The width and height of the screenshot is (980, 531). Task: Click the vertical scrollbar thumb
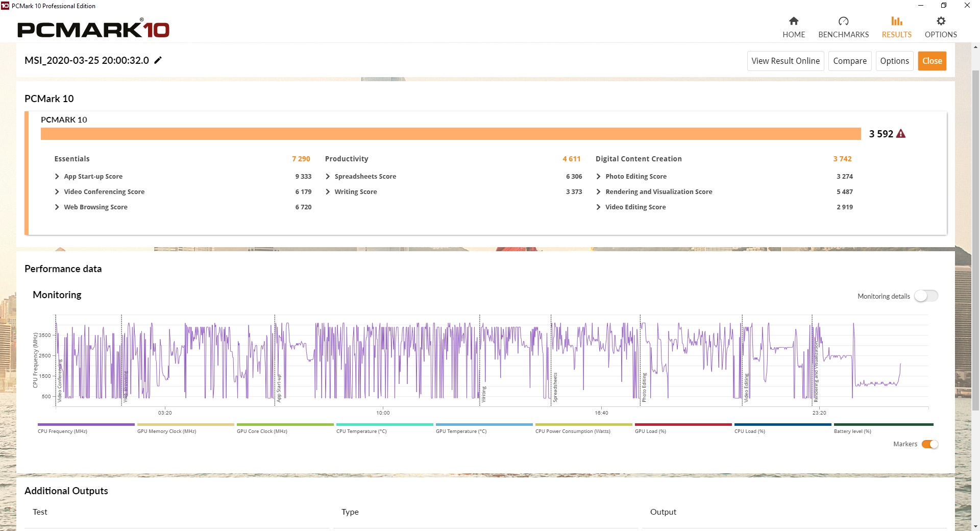(975, 240)
